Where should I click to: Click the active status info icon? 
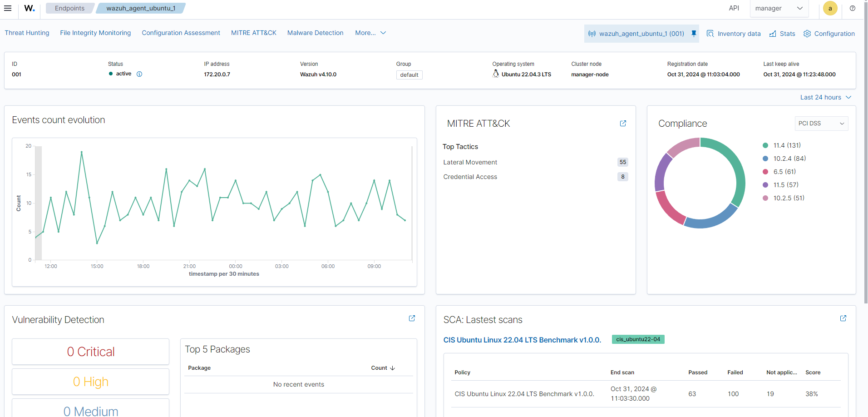pos(139,74)
